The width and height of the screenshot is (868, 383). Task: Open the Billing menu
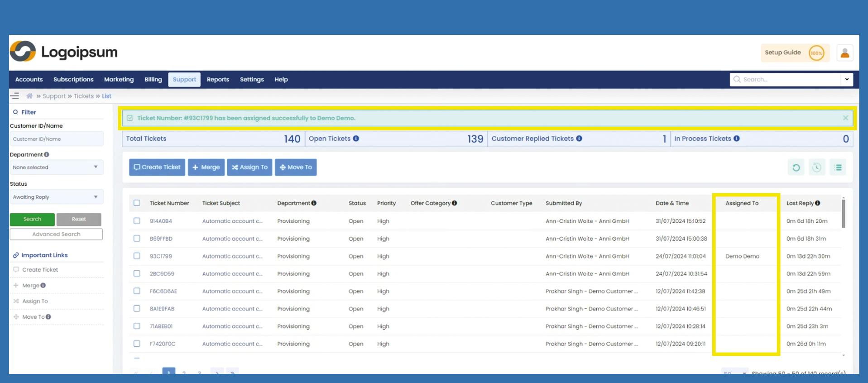point(153,80)
